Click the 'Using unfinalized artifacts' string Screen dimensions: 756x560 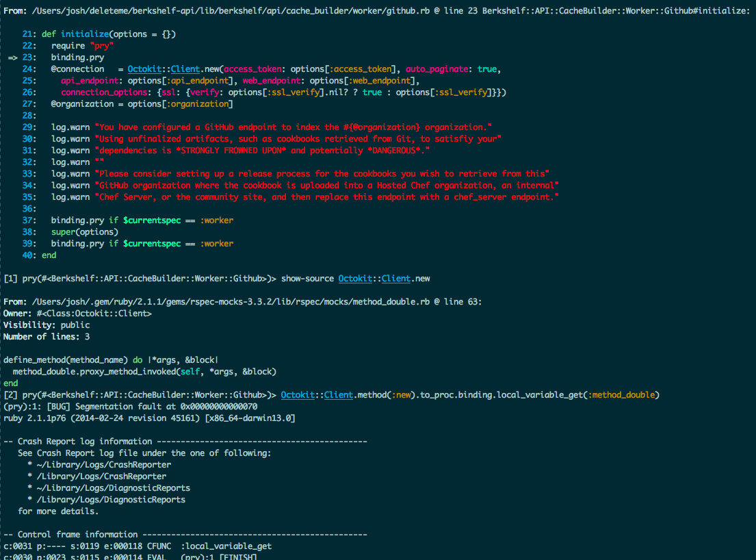(298, 139)
